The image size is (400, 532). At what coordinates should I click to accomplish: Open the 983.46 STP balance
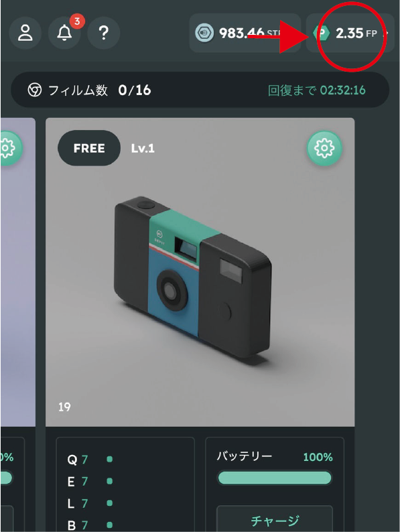coord(245,33)
